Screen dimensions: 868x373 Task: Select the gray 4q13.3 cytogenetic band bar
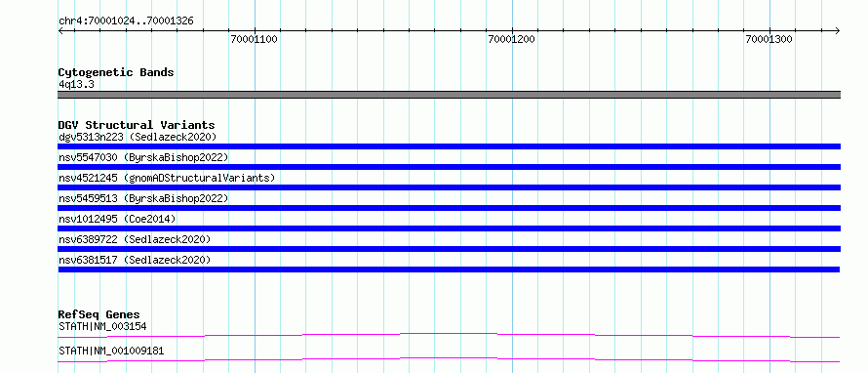[449, 94]
